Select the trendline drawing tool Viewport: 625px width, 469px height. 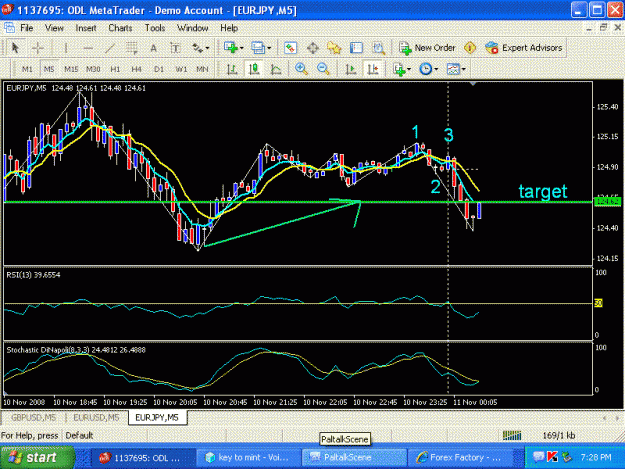click(x=110, y=48)
